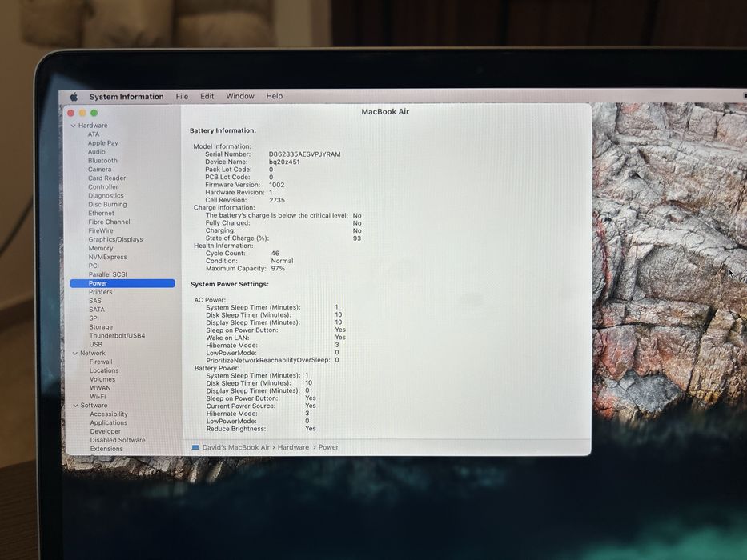Screen dimensions: 747x560
Task: Select Printers in the sidebar
Action: (101, 292)
